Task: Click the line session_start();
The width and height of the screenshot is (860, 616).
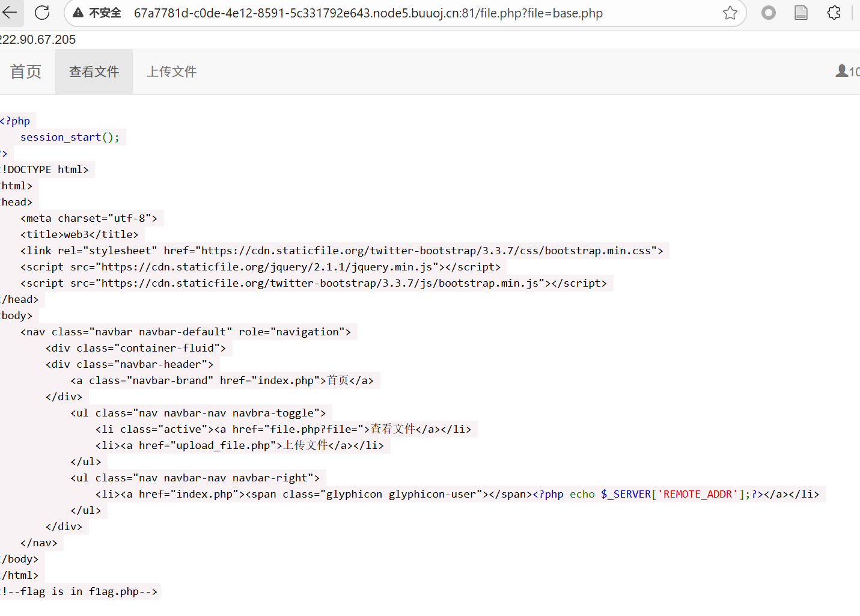Action: [x=70, y=137]
